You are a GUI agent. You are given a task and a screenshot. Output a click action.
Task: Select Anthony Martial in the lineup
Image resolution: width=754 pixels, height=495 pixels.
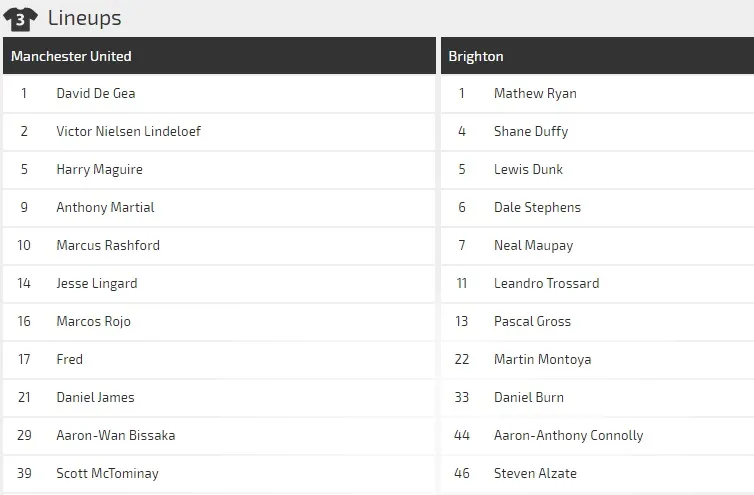point(105,208)
